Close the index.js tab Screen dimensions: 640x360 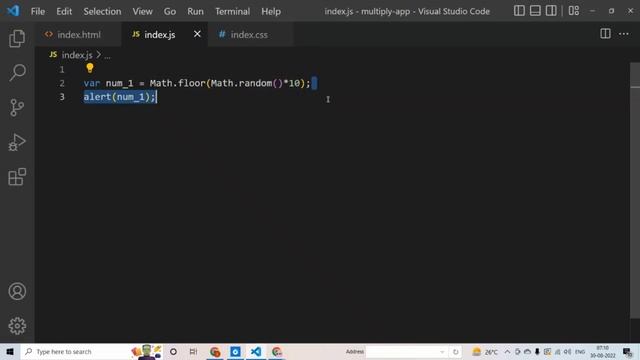coord(197,34)
